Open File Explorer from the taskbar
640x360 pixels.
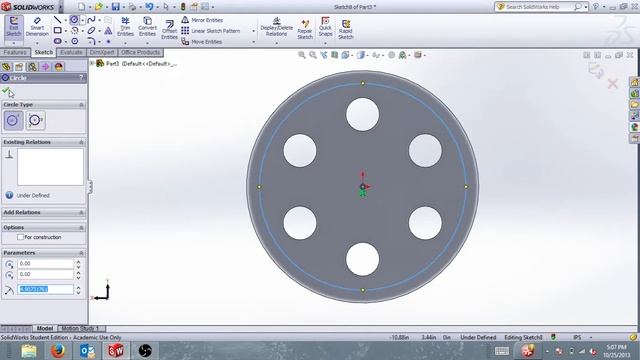[29, 351]
